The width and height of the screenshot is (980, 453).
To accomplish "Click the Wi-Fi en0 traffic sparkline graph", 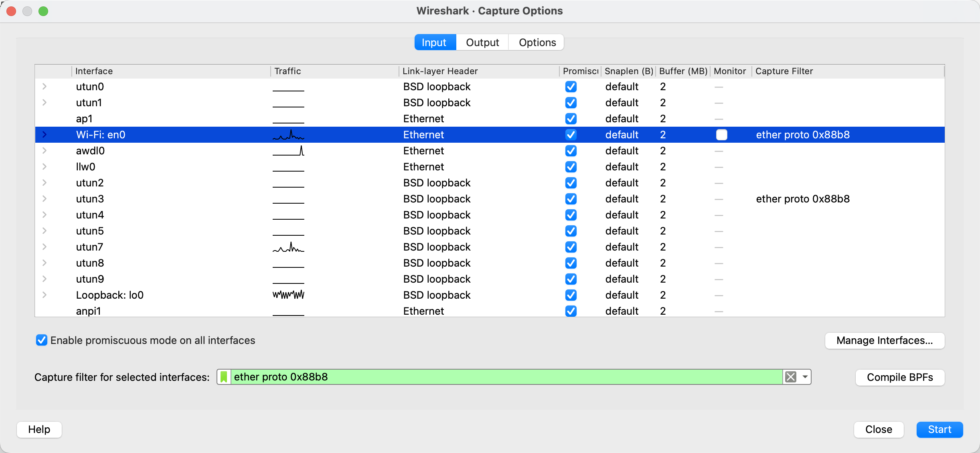I will click(288, 135).
